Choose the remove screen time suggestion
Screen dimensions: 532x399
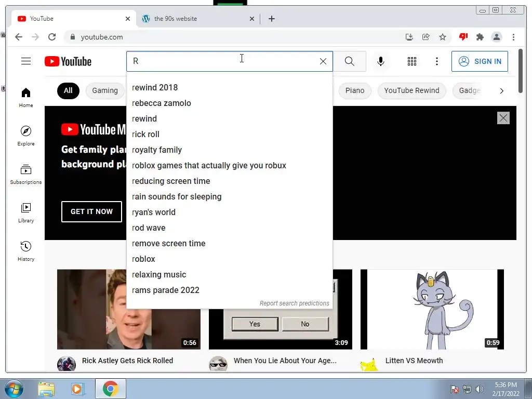tap(229, 244)
